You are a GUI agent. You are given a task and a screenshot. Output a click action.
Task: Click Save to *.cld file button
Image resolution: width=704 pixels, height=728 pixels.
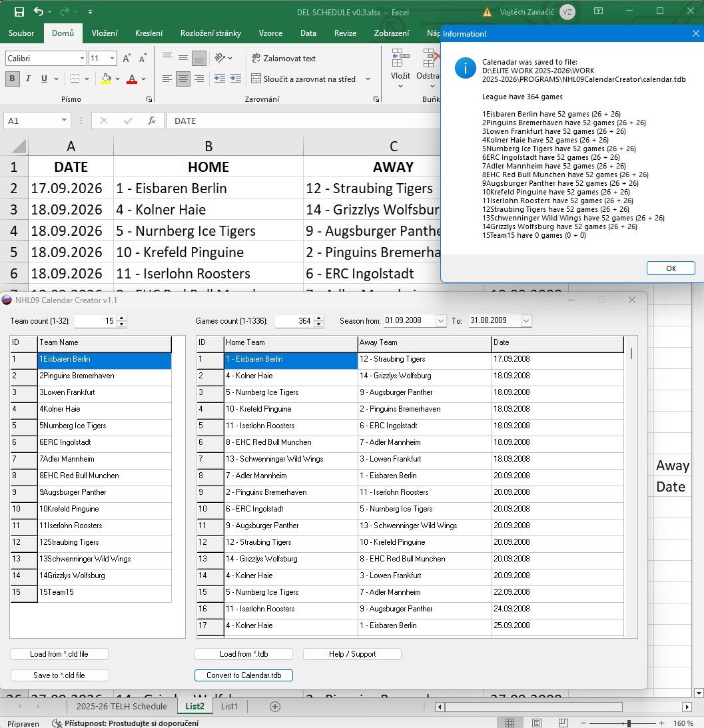(59, 675)
